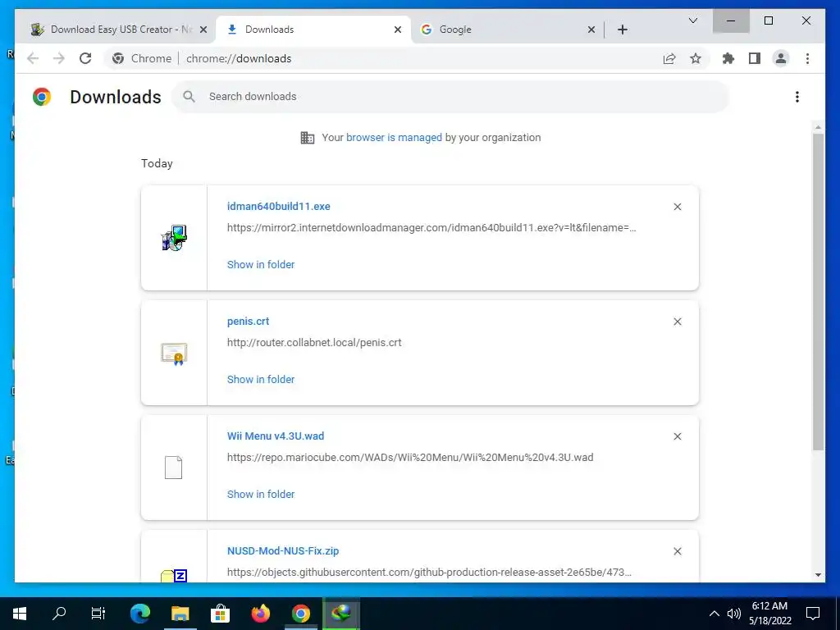
Task: Click the objects.githubusercontent.com source URL
Action: (429, 572)
